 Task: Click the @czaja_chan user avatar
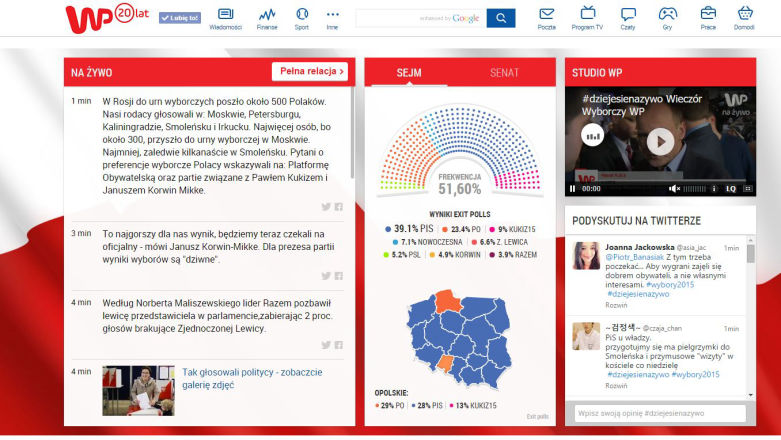pos(586,336)
